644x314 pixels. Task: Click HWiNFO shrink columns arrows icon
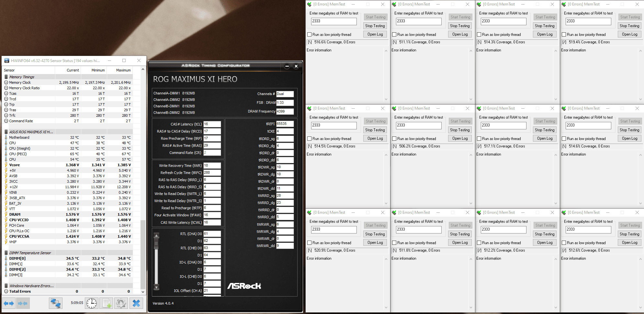pos(23,303)
